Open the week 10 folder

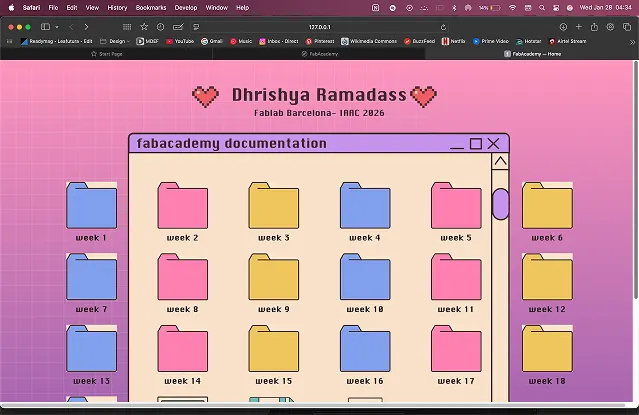tap(365, 277)
